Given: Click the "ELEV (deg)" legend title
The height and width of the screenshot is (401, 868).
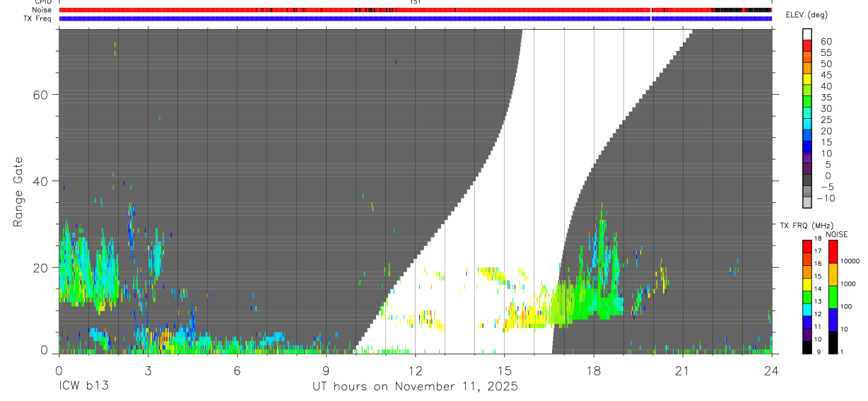Looking at the screenshot, I should click(x=807, y=16).
